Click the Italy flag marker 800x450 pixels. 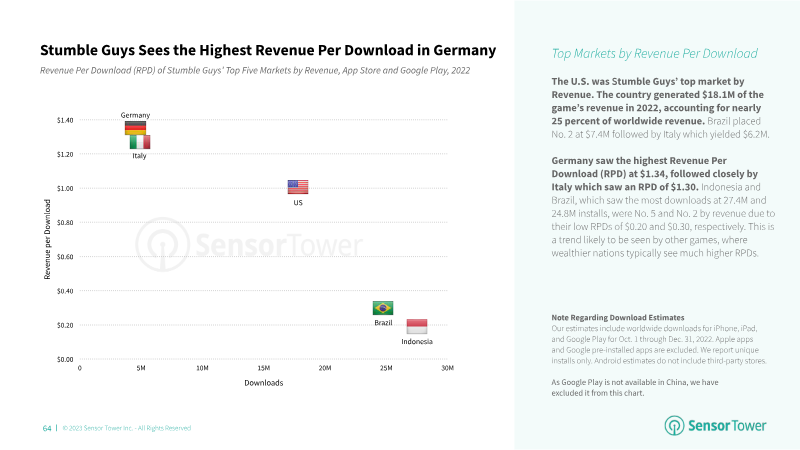(x=140, y=142)
